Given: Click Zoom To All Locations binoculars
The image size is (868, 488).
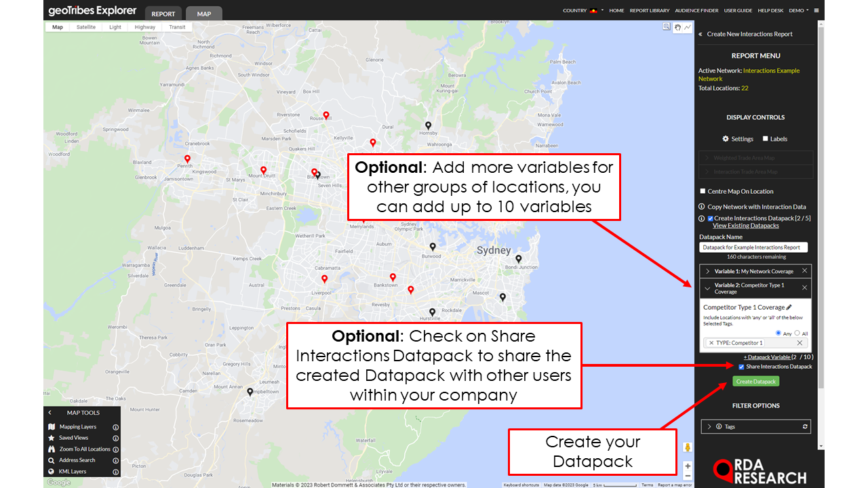Looking at the screenshot, I should coord(52,449).
